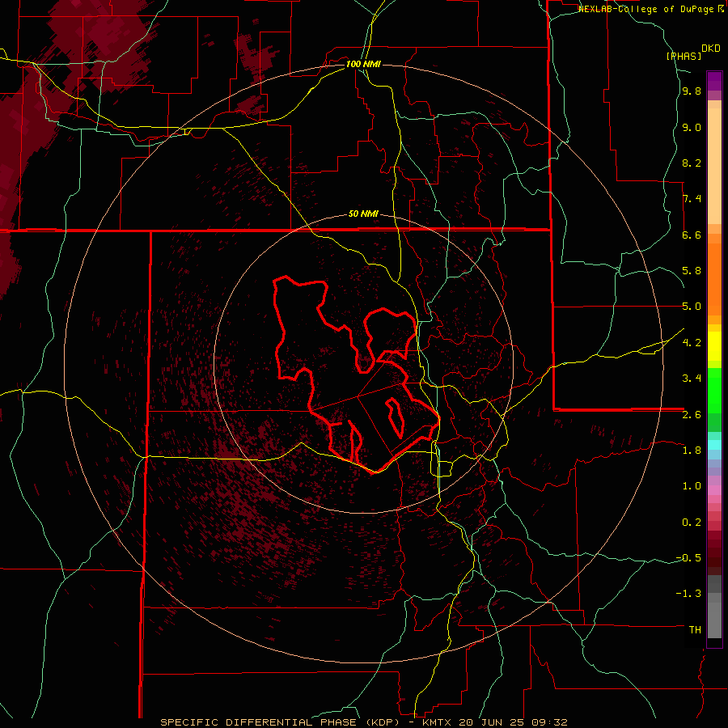Image resolution: width=728 pixels, height=728 pixels.
Task: Click the '[PHAS]' label above the color bar
Action: tap(684, 56)
